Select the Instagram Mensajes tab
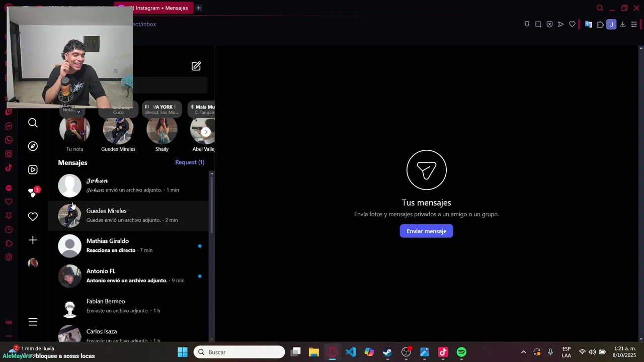This screenshot has height=362, width=644. tap(153, 8)
